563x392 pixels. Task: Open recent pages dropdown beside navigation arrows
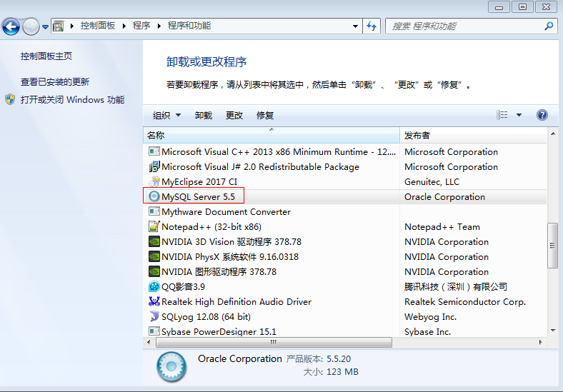point(45,27)
